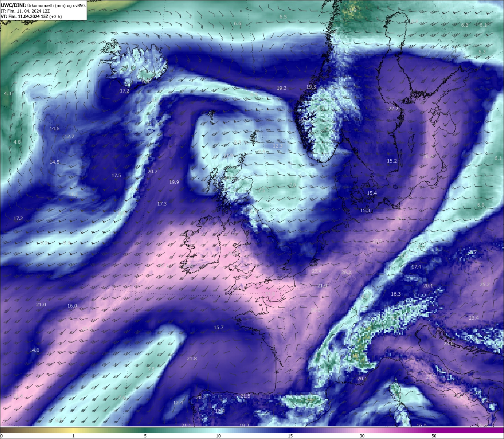The image size is (504, 439).
Task: Click the 21.8 value label
Action: [x=192, y=358]
